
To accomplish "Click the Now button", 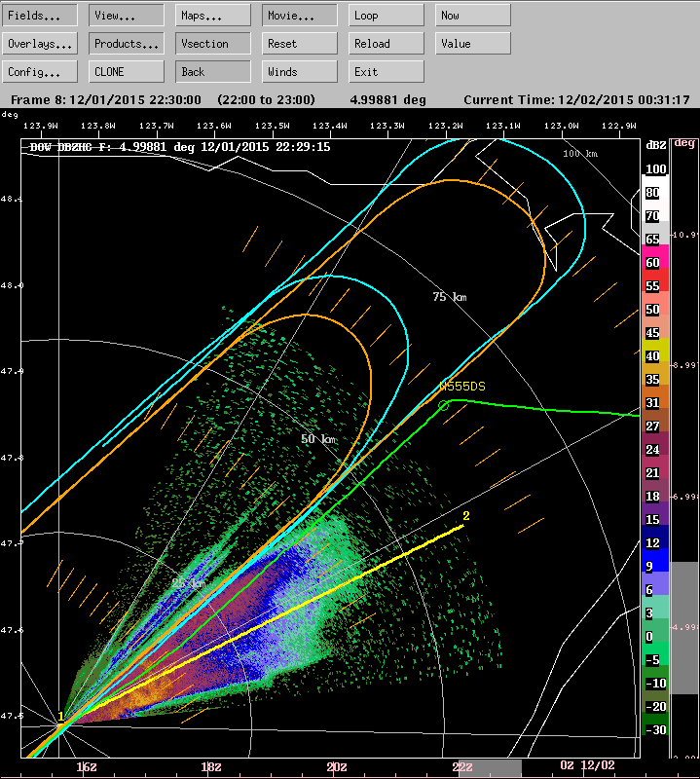I will 473,16.
